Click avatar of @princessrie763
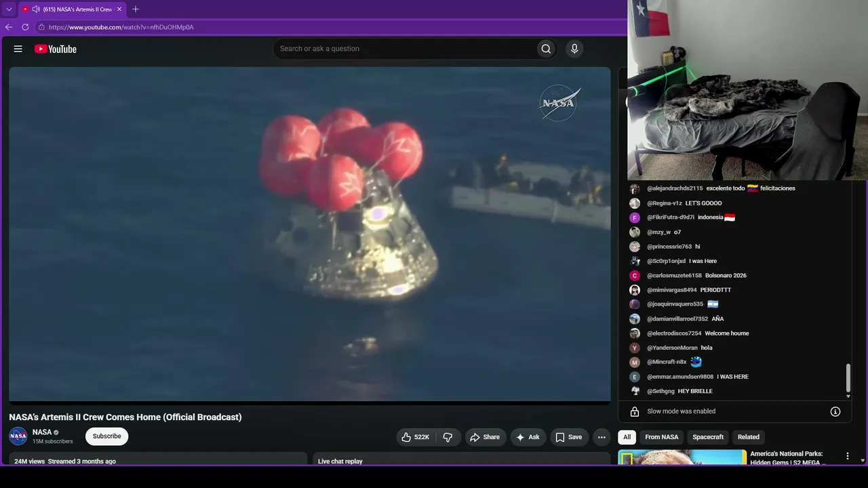Image resolution: width=868 pixels, height=488 pixels. pyautogui.click(x=635, y=247)
